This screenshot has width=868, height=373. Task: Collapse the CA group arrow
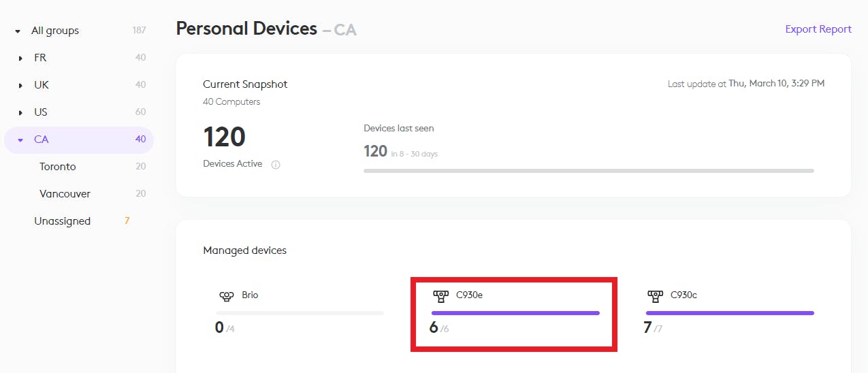20,140
